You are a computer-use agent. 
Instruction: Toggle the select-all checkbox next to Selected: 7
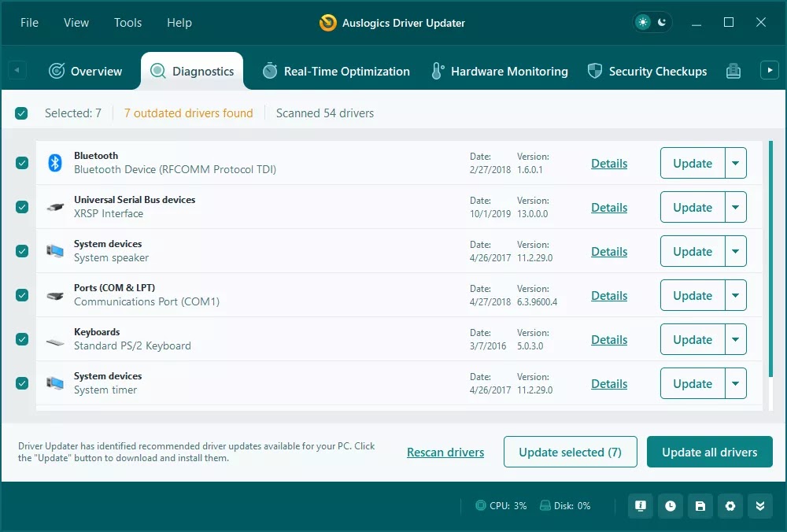[x=21, y=113]
